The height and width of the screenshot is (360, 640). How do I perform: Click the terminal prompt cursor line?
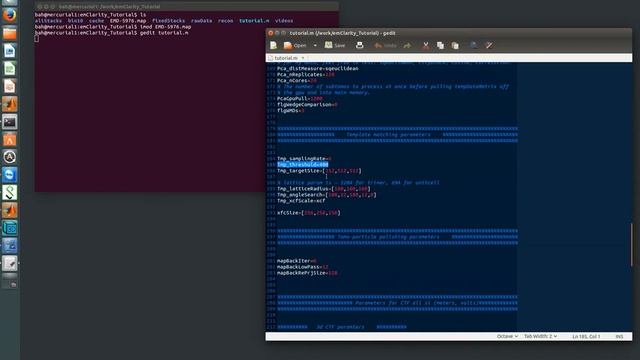pyautogui.click(x=37, y=39)
